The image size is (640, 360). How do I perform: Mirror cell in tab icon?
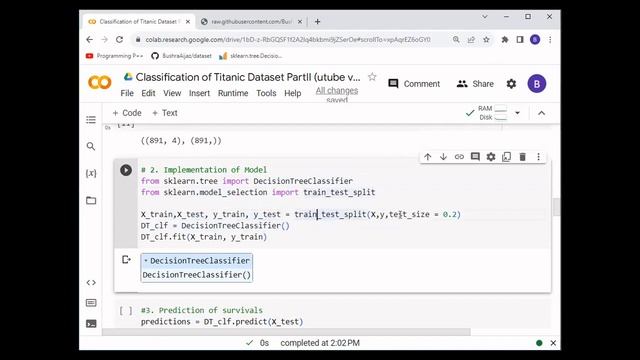(x=507, y=157)
